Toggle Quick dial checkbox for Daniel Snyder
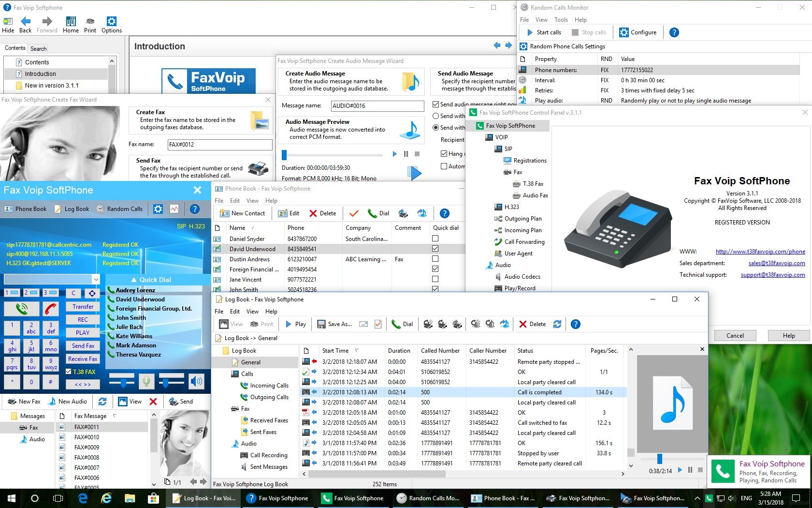Viewport: 812px width, 508px height. click(x=435, y=239)
